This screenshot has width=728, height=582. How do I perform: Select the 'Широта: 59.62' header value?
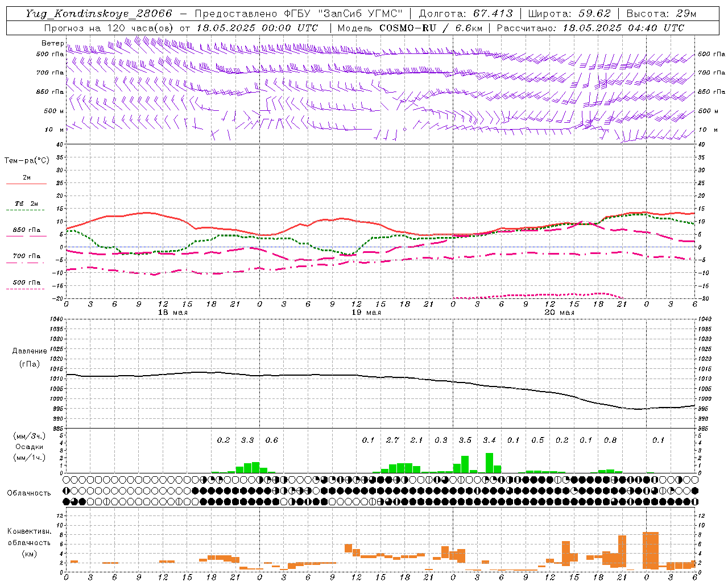point(569,14)
